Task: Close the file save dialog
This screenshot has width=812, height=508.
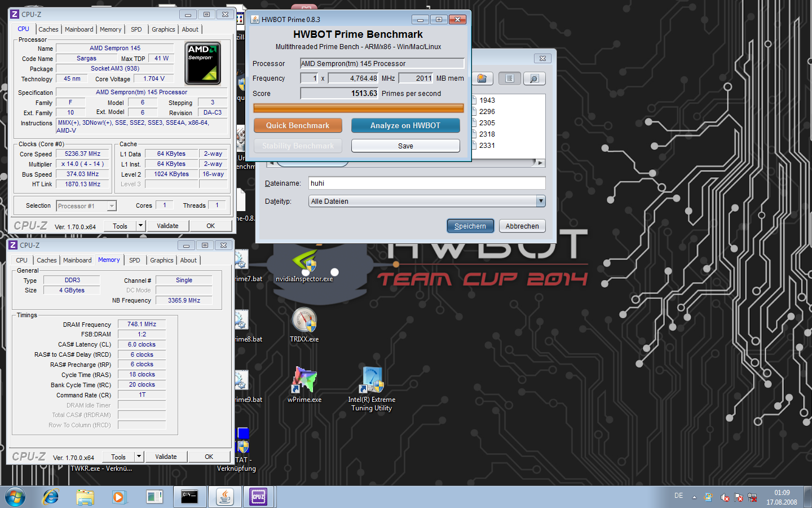Action: (542, 58)
